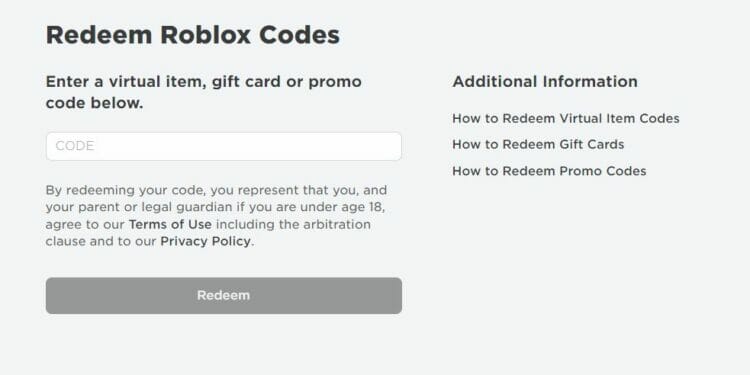Image resolution: width=750 pixels, height=375 pixels.
Task: Focus the box showing the CODE placeholder
Action: 224,146
